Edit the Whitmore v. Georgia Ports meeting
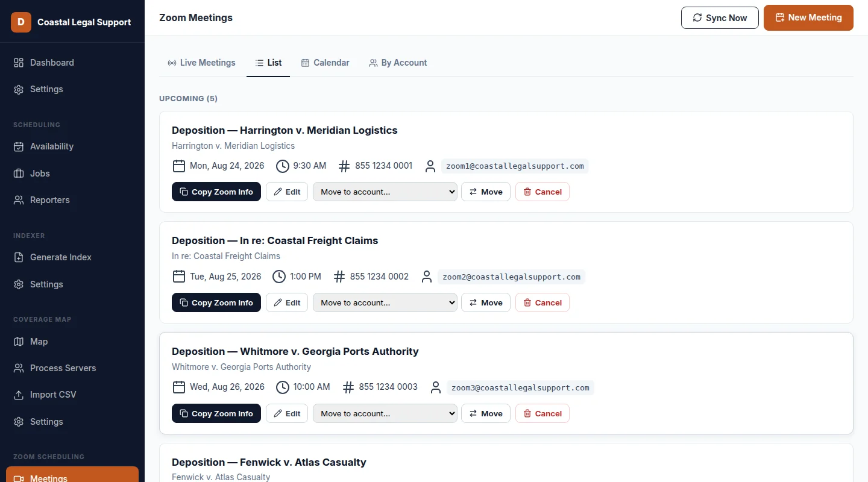Viewport: 868px width, 482px height. pos(287,413)
